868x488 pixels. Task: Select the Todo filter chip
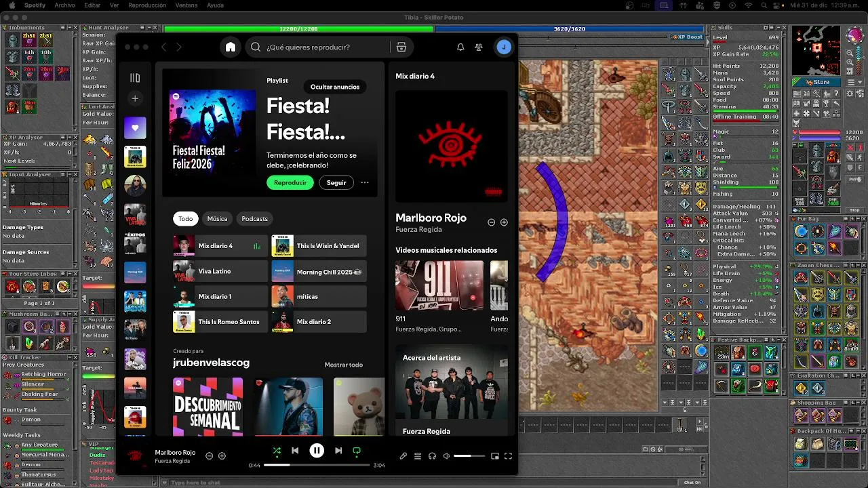186,218
